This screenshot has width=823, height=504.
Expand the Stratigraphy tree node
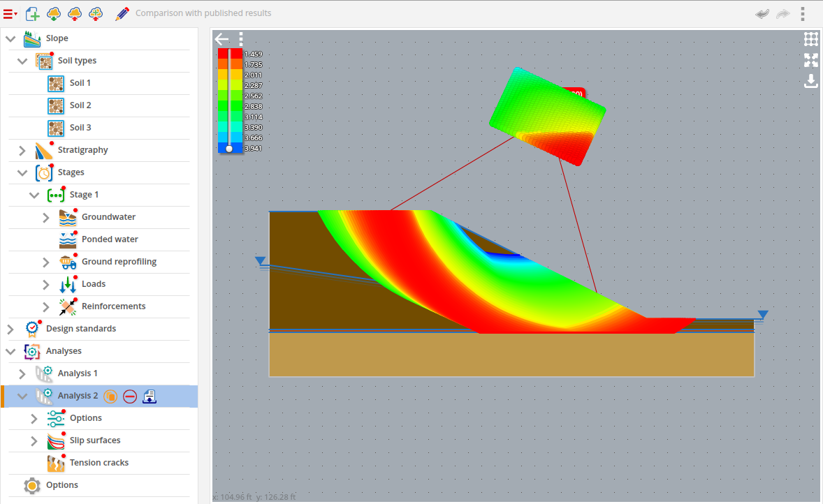click(22, 150)
